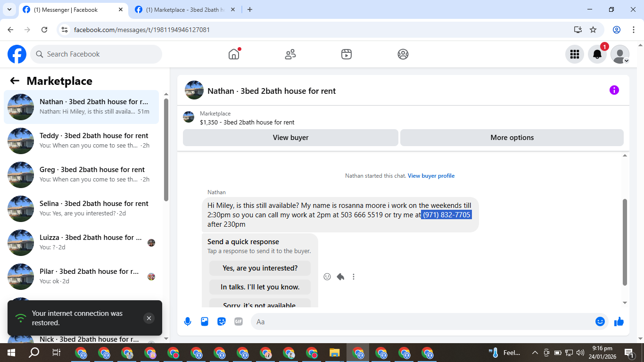The width and height of the screenshot is (644, 362).
Task: Choose a sticker icon
Action: point(222,321)
